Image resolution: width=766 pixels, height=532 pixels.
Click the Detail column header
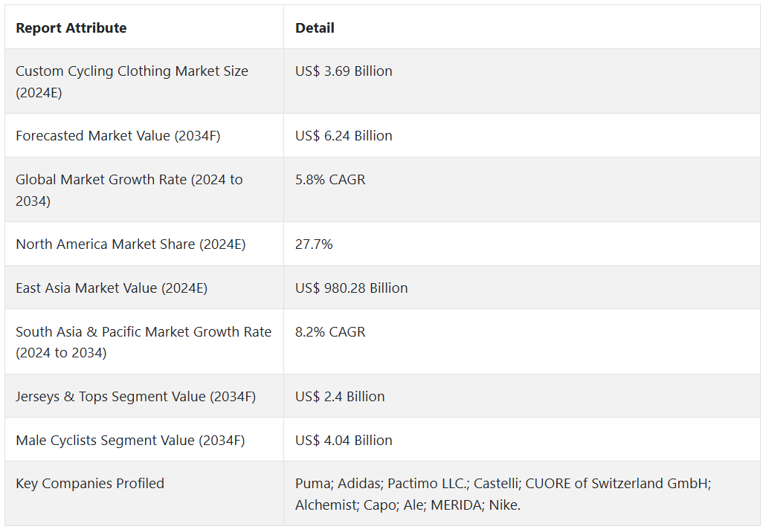click(315, 28)
